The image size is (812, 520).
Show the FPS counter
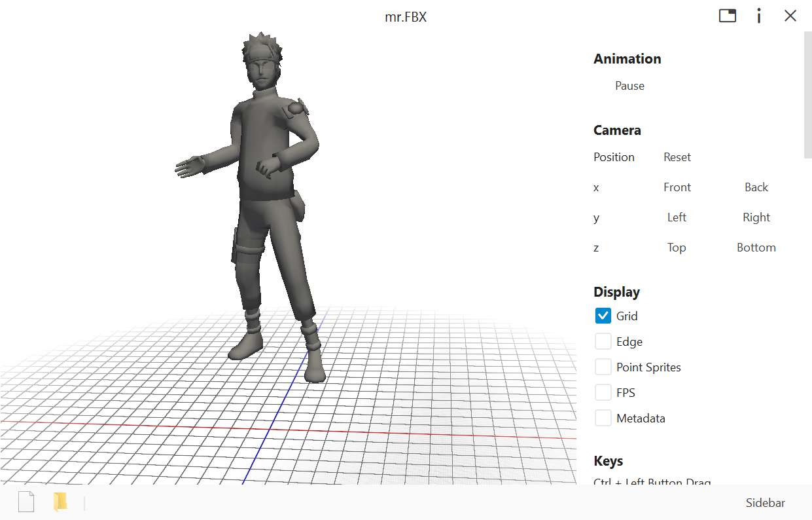[603, 392]
